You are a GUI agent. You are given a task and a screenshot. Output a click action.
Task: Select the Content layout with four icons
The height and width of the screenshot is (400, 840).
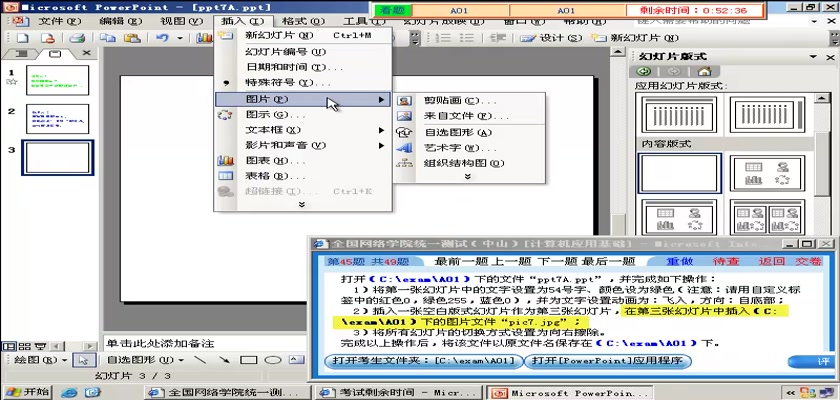pos(767,173)
